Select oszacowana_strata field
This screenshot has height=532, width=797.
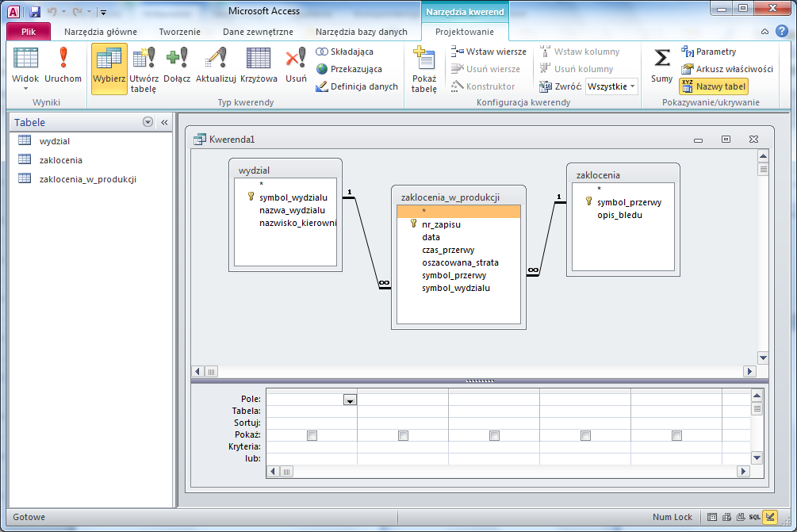point(460,262)
